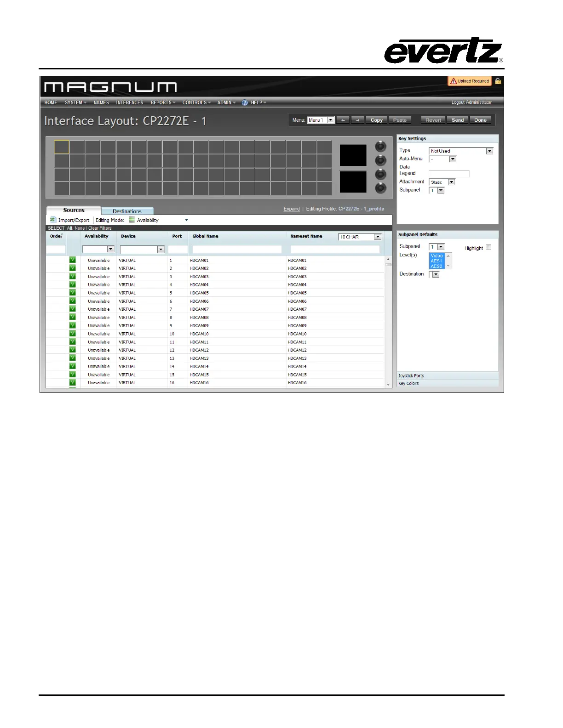Open the Type NotUsed dropdown
The width and height of the screenshot is (563, 728).
pos(461,151)
